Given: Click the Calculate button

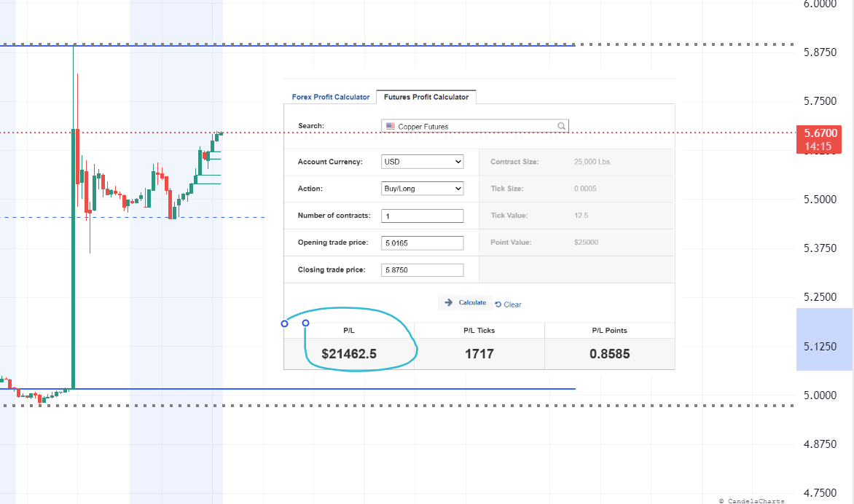Looking at the screenshot, I should pyautogui.click(x=465, y=302).
